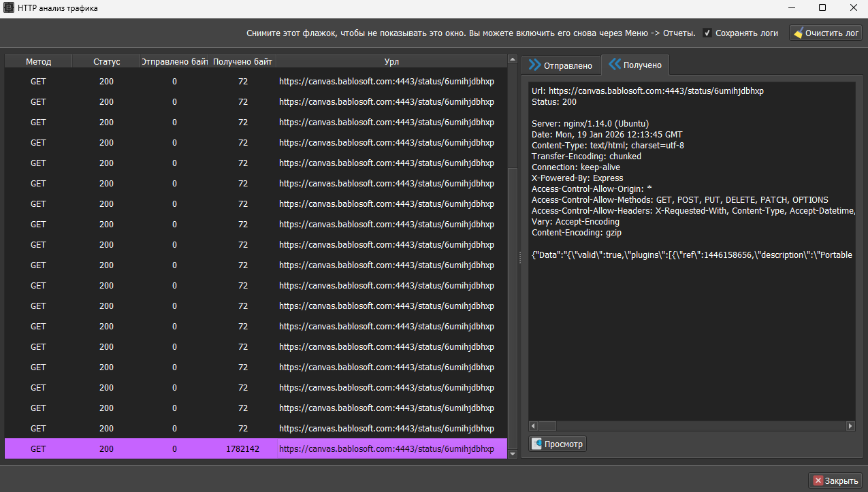Click the broom icon on Очистить лог
The height and width of the screenshot is (492, 868).
799,33
